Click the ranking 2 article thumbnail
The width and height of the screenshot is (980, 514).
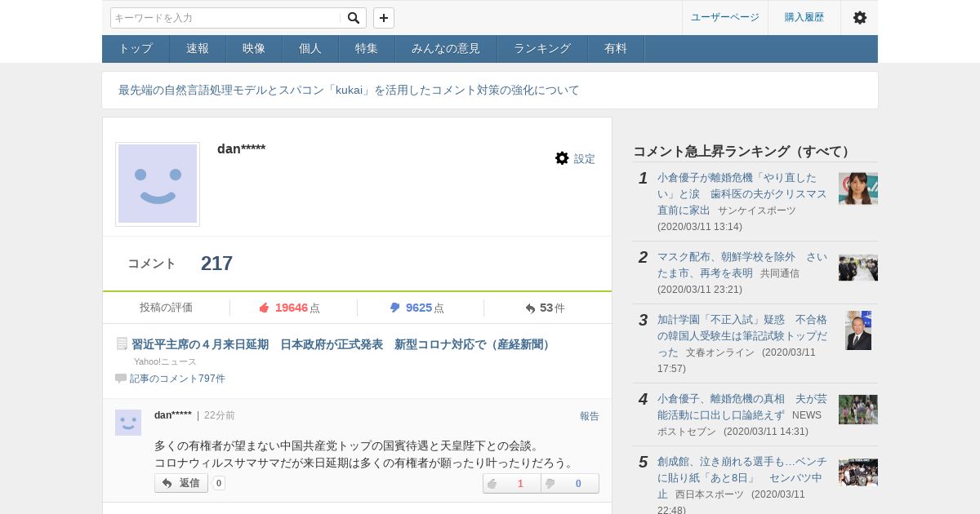858,268
